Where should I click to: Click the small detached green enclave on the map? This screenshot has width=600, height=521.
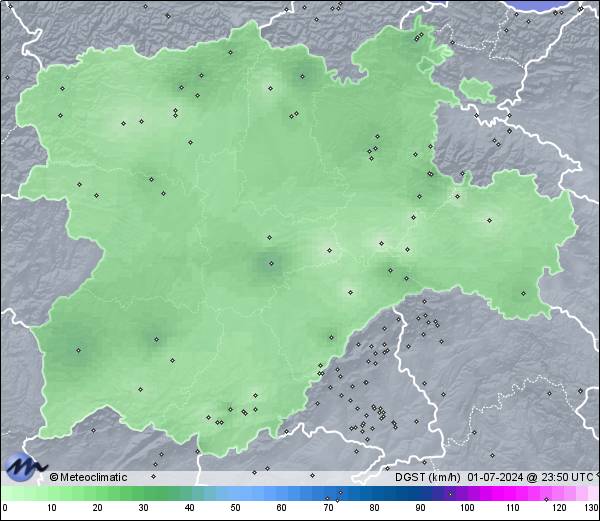pos(477,90)
